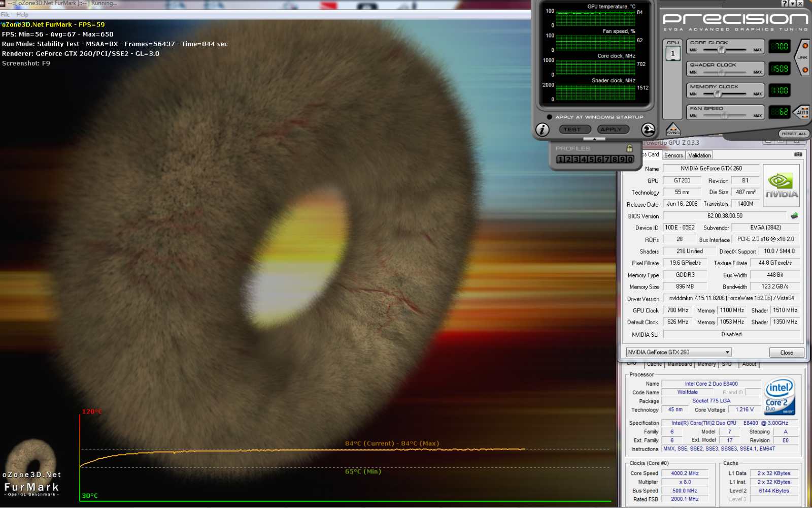
Task: Open the FurMark Help menu
Action: point(22,15)
